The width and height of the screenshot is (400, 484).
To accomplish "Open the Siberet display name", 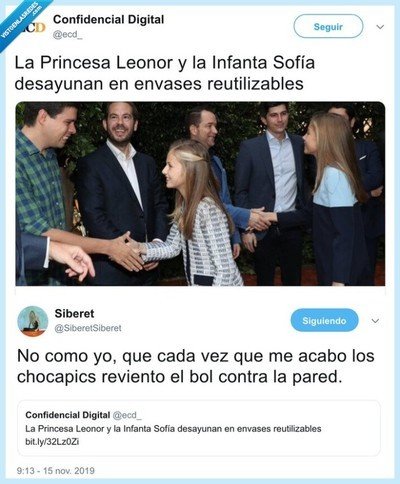I will click(74, 314).
